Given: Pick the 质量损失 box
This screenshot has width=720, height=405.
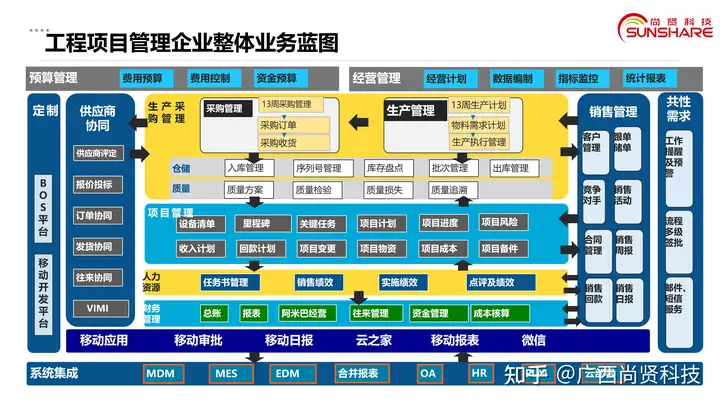Looking at the screenshot, I should [x=388, y=190].
